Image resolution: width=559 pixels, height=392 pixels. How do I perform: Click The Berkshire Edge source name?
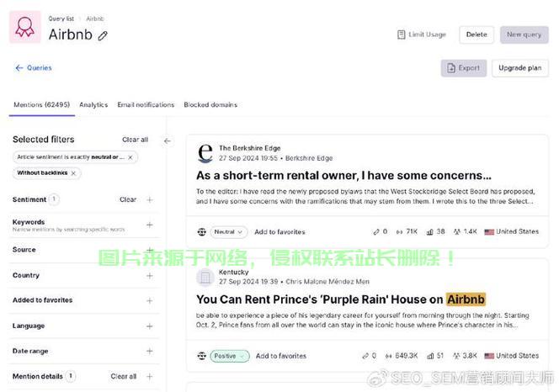[249, 148]
